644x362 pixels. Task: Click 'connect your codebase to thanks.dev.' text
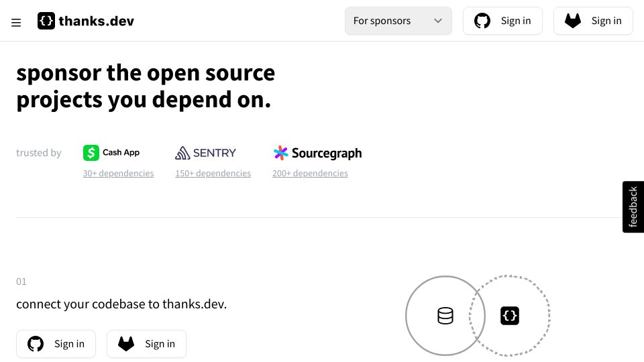pyautogui.click(x=121, y=304)
